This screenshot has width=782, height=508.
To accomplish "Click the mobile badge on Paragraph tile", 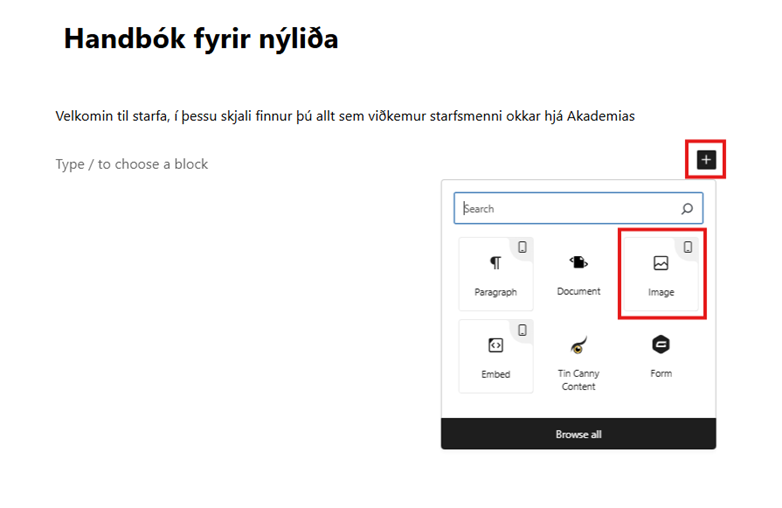I will click(522, 247).
